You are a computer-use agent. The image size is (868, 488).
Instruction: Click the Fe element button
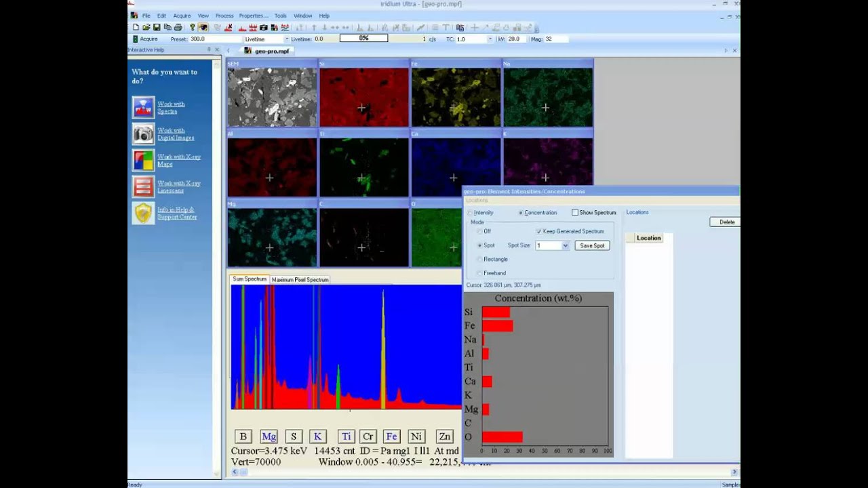click(391, 436)
